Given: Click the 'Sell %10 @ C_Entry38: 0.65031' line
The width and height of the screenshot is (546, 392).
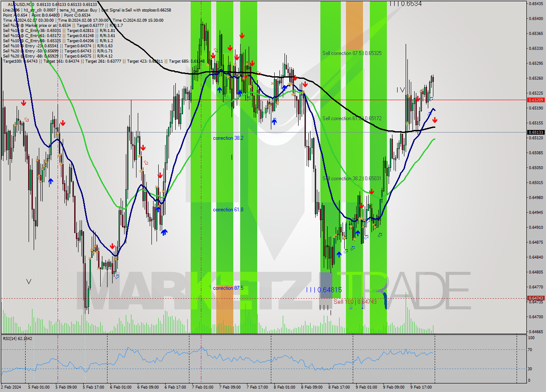Looking at the screenshot, I should pos(59,30).
